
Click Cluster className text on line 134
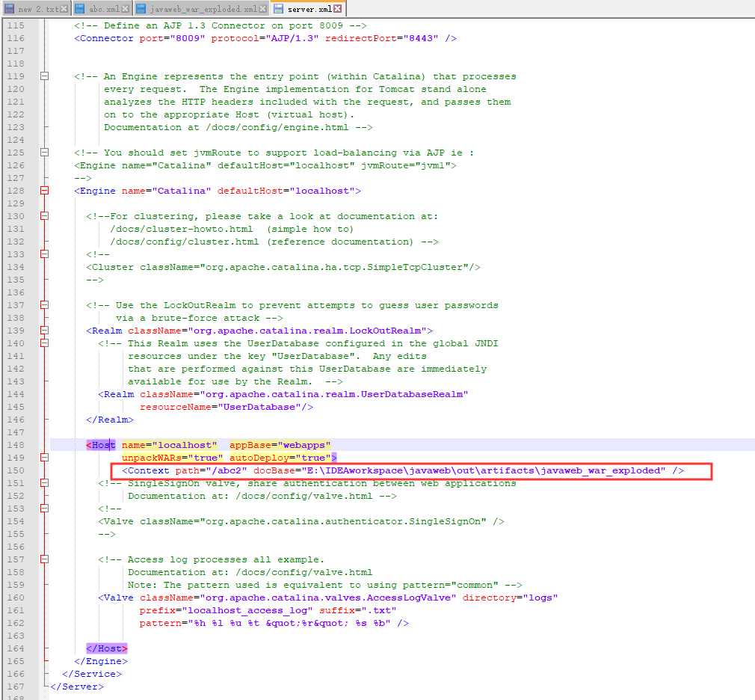click(x=303, y=267)
